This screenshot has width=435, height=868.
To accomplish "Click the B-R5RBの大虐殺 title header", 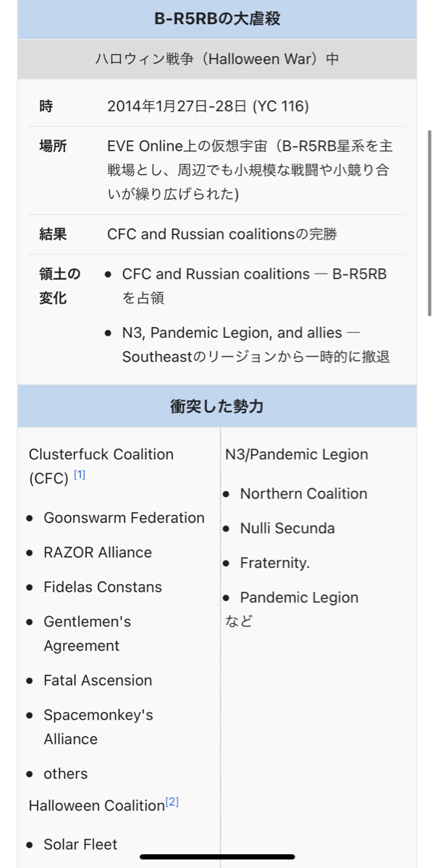I will (x=217, y=20).
